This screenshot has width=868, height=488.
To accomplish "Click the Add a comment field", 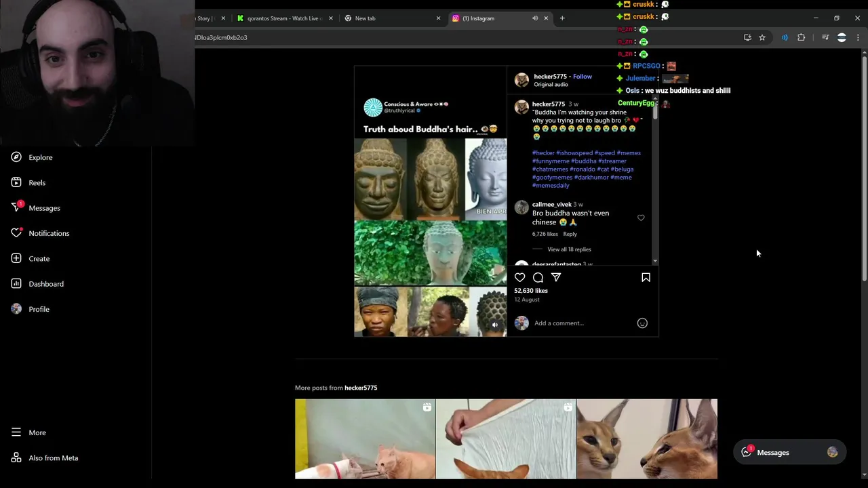I will pyautogui.click(x=582, y=323).
